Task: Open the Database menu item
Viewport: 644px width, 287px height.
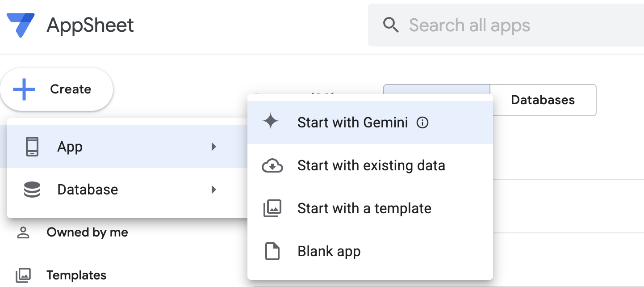Action: click(x=88, y=190)
